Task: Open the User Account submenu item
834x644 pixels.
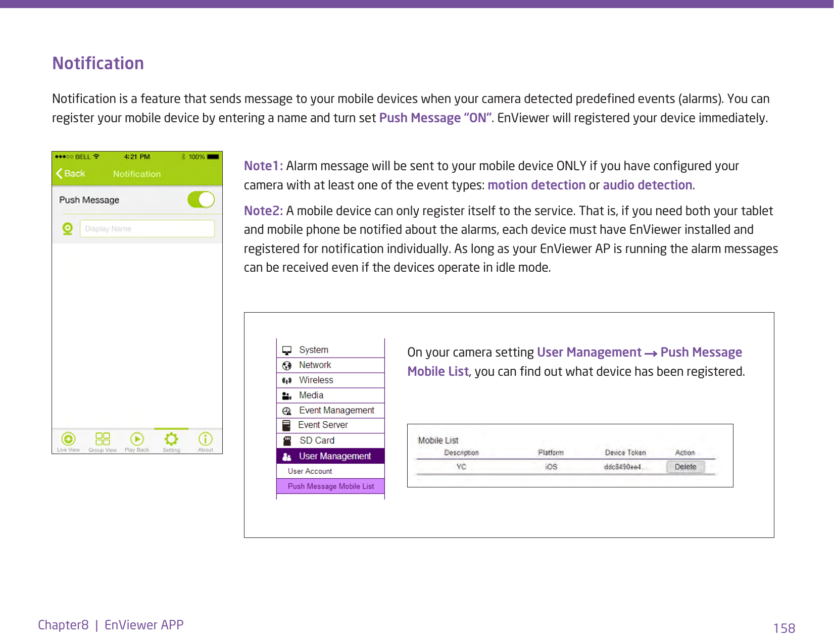Action: (x=330, y=471)
